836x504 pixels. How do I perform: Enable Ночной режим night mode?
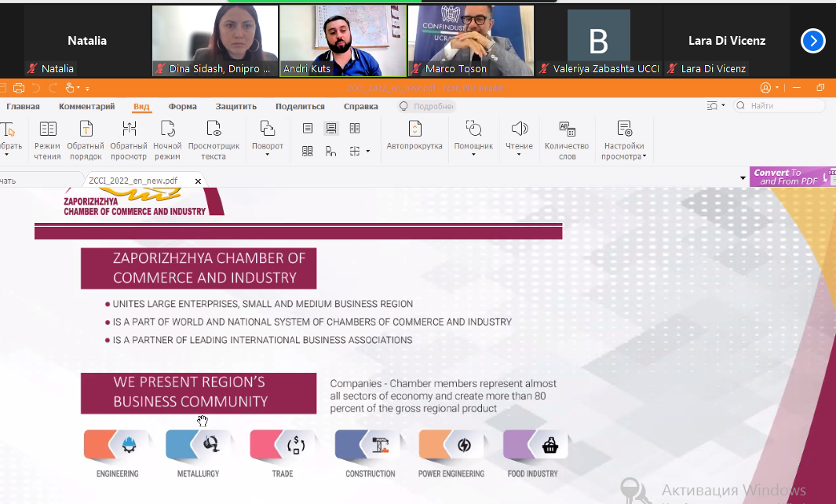coord(167,141)
